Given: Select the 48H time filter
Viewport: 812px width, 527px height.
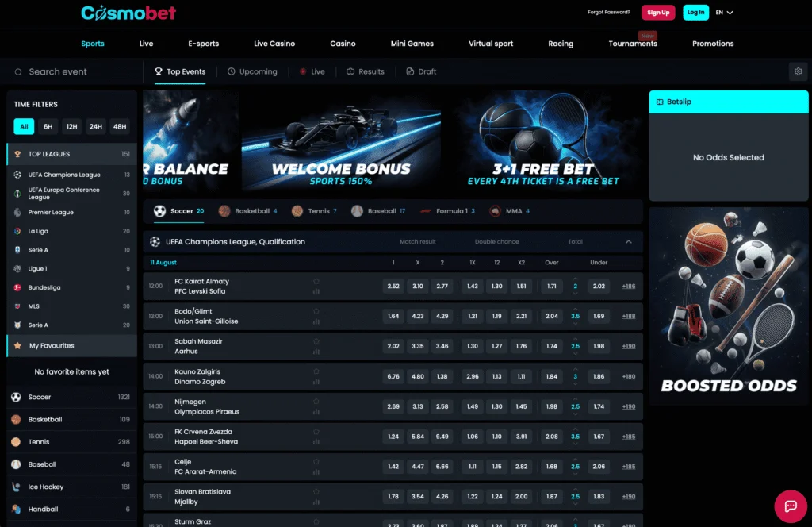Looking at the screenshot, I should point(120,126).
